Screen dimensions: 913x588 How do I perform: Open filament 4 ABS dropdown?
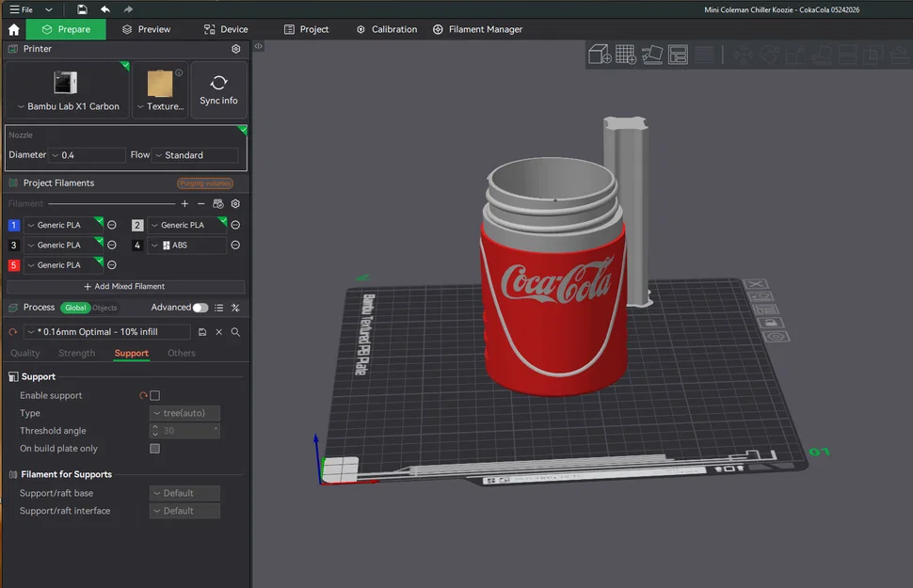coord(187,246)
